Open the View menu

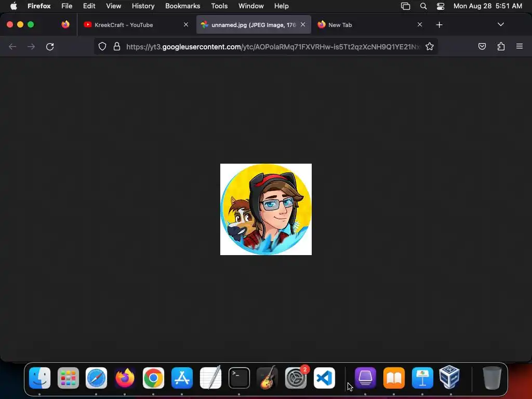click(114, 6)
